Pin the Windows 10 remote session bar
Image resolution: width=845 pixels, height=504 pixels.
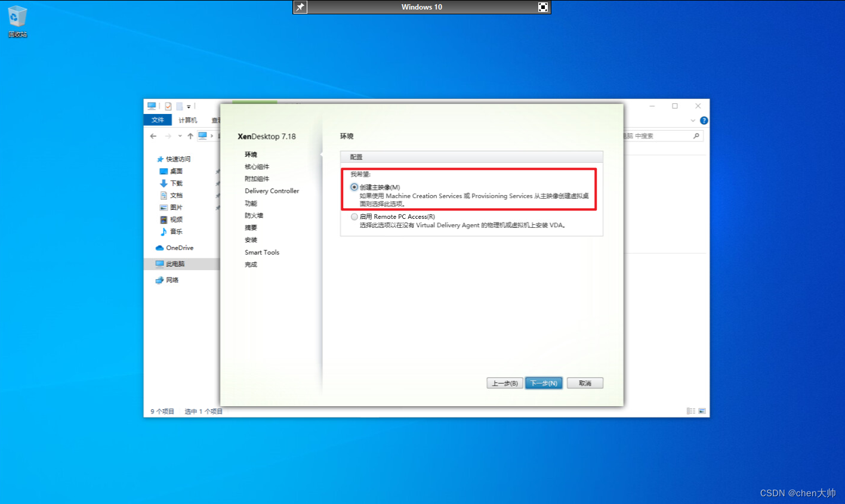[x=300, y=7]
